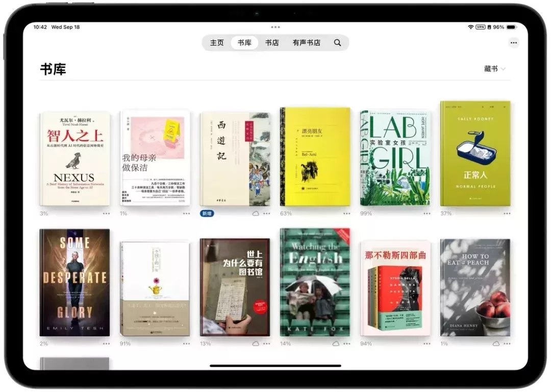The width and height of the screenshot is (551, 392).
Task: Tap the 13% progress under 世上为什么要有图书馆
Action: coord(206,344)
